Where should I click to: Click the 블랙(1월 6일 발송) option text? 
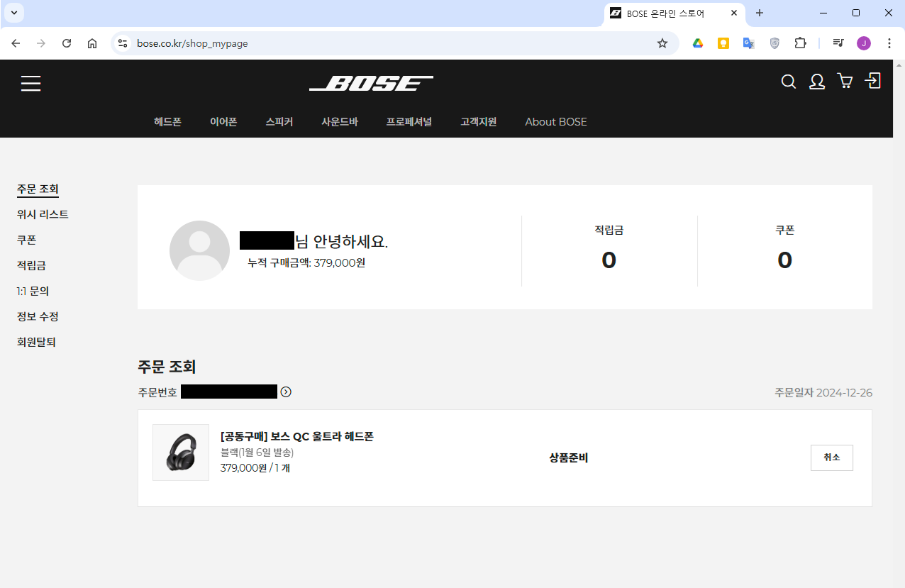[257, 453]
